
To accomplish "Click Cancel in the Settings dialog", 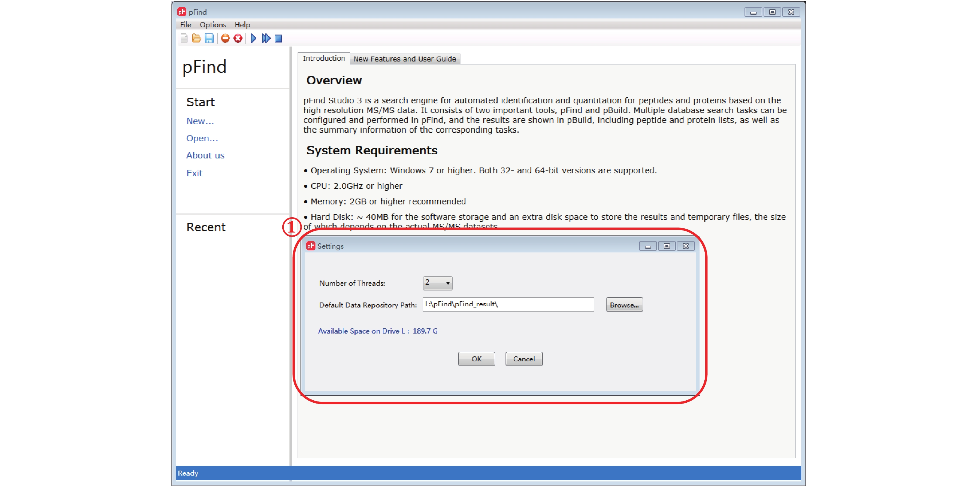I will (524, 359).
